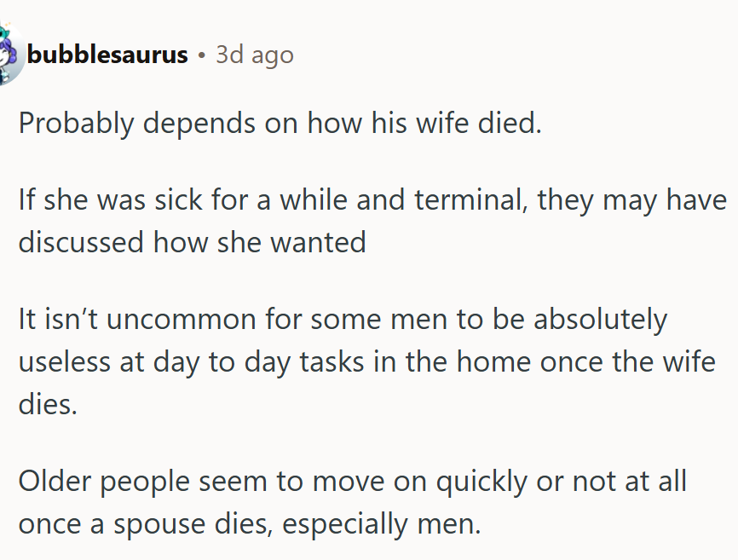
Task: Click the bubblesaurus user avatar
Action: tap(9, 55)
